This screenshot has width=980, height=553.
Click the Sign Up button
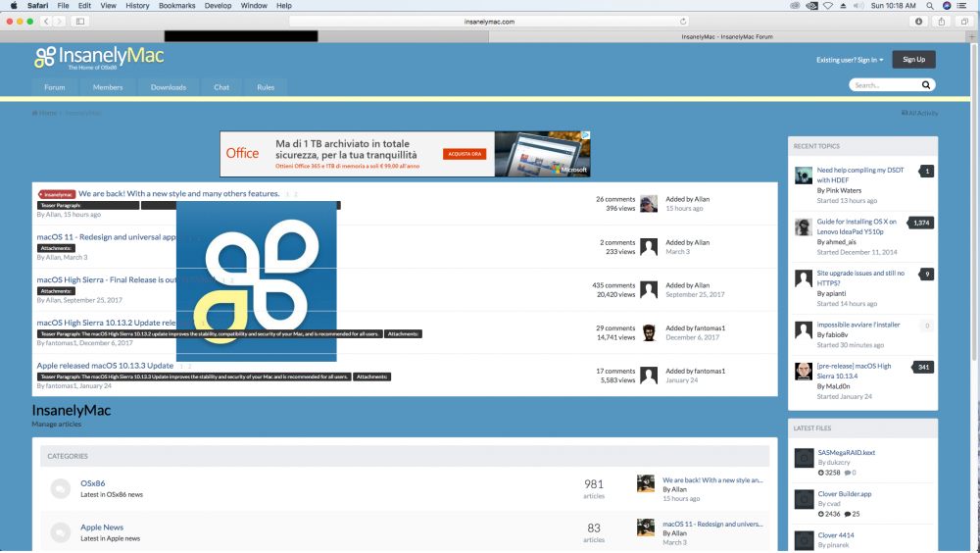(913, 60)
